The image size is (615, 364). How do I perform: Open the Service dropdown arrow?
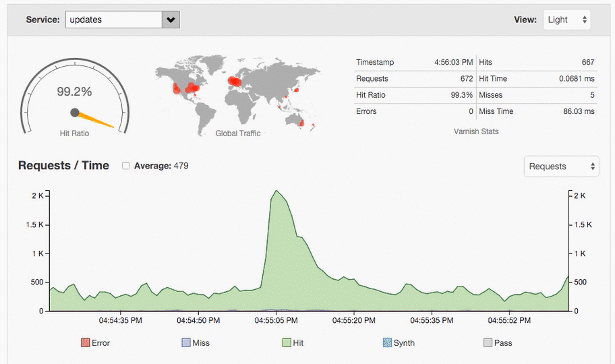(171, 20)
